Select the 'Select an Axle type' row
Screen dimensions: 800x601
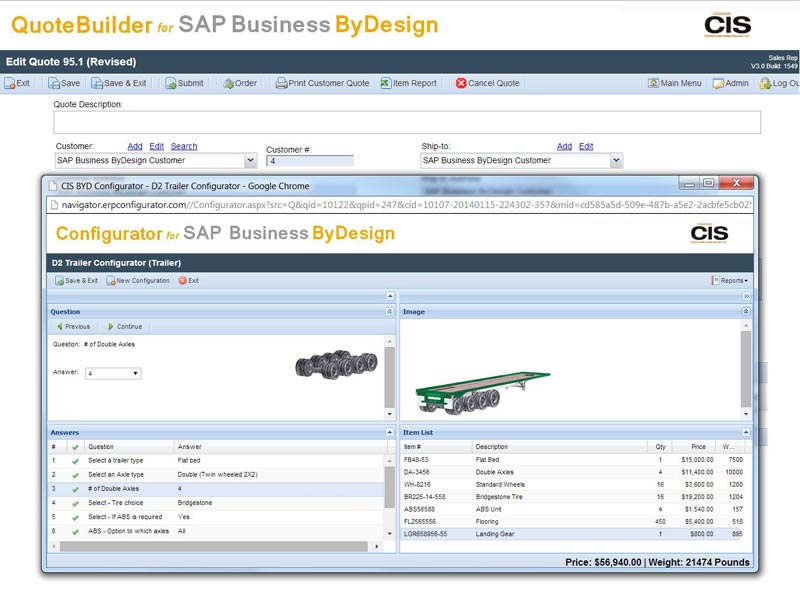pos(216,475)
